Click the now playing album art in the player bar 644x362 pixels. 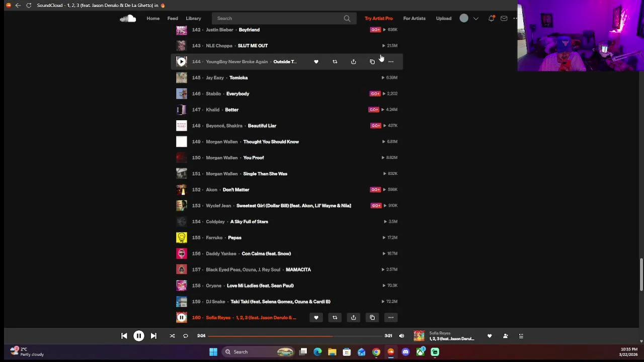pyautogui.click(x=419, y=336)
